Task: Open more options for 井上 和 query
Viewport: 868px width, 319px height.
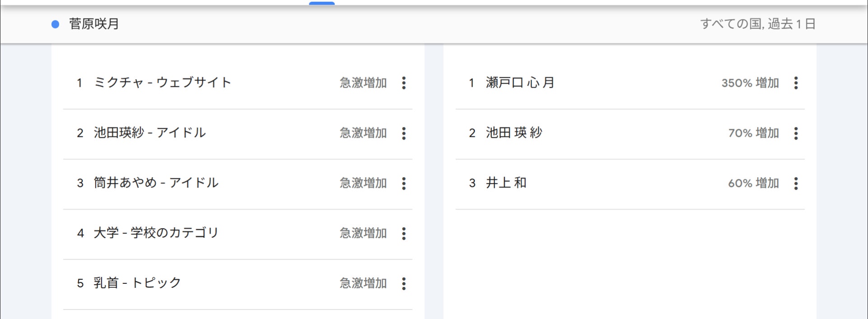Action: (x=796, y=183)
